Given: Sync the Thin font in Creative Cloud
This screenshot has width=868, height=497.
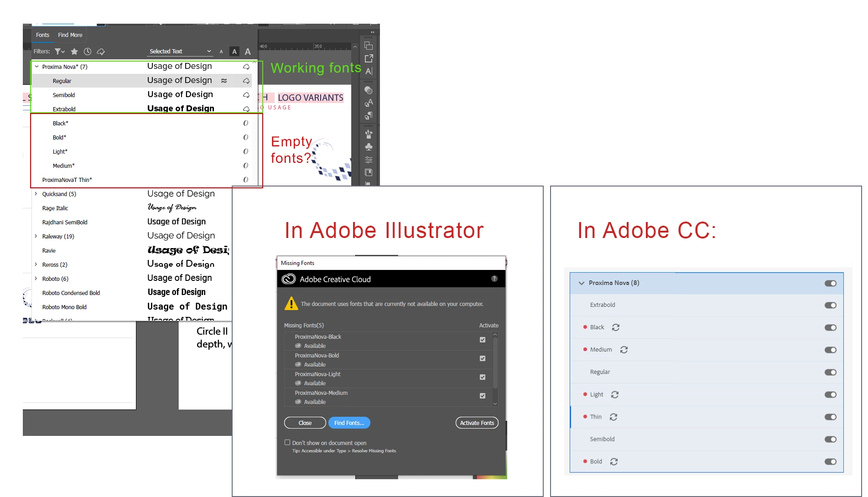Looking at the screenshot, I should pos(613,417).
